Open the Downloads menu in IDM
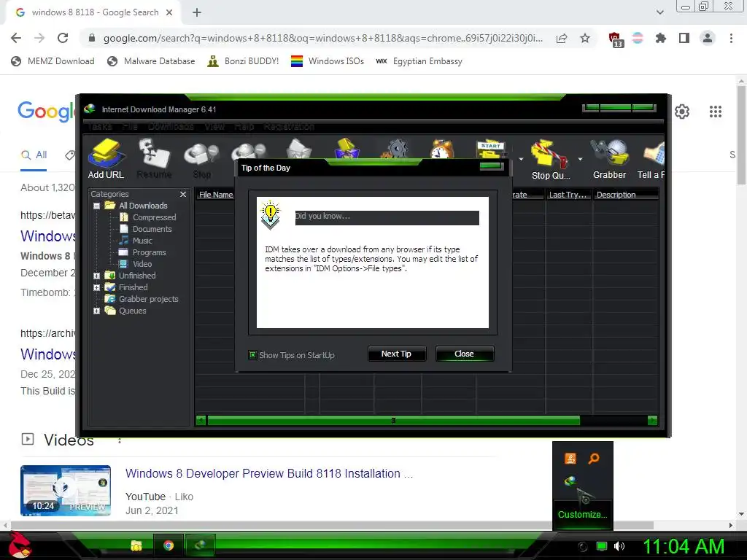This screenshot has width=747, height=560. tap(171, 126)
